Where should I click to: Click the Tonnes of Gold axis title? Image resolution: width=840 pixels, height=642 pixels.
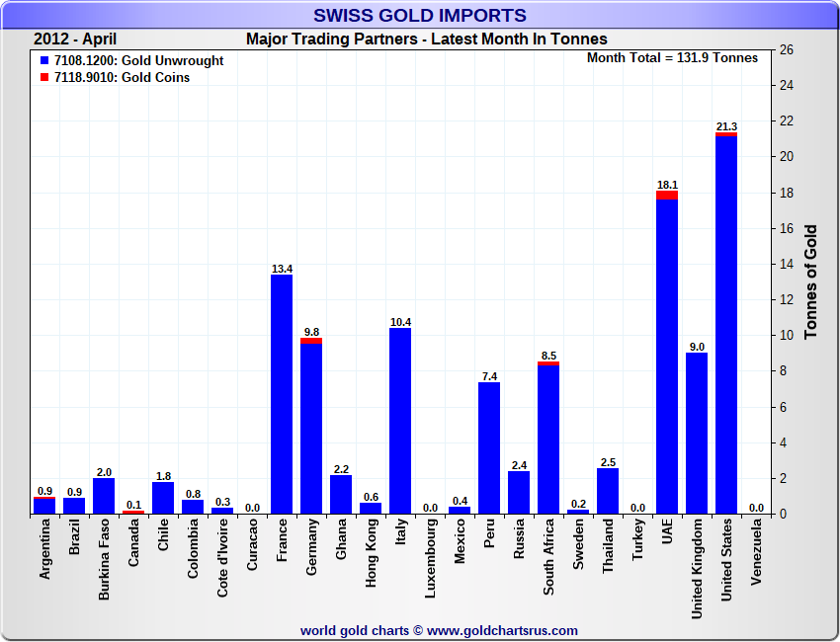(810, 282)
